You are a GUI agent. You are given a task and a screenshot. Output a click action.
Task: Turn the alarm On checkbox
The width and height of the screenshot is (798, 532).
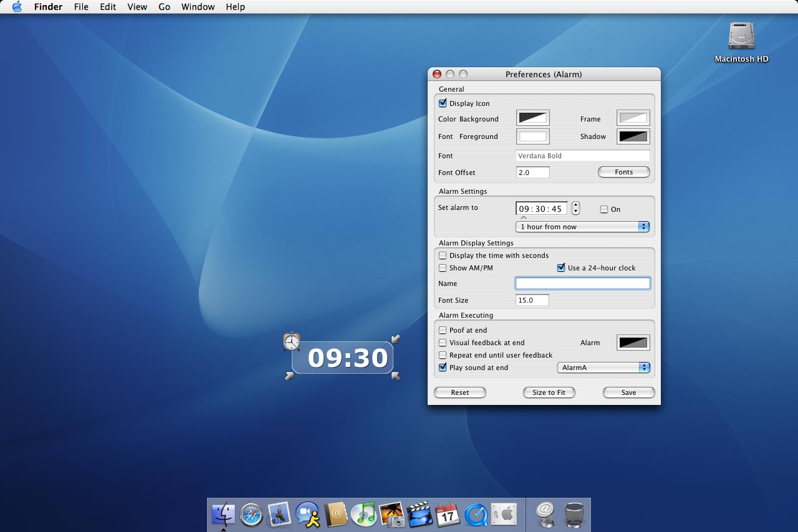pos(604,209)
